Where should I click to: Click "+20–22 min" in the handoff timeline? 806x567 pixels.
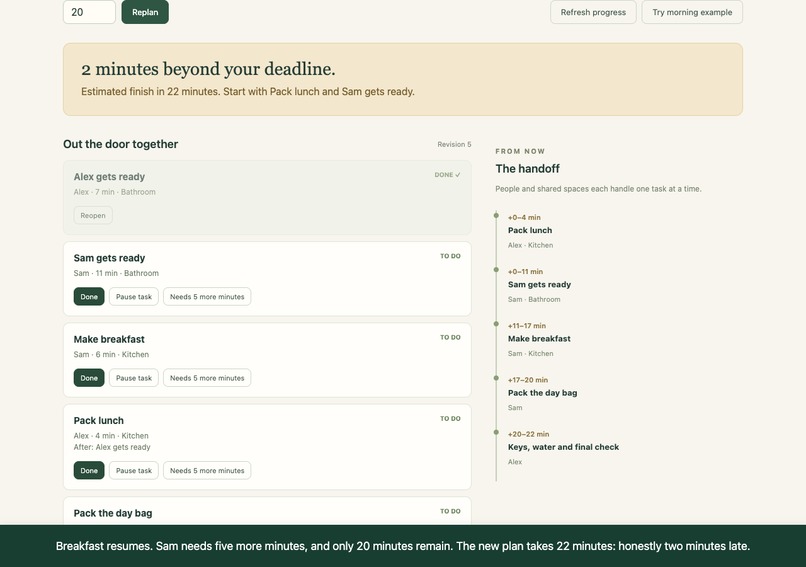528,434
